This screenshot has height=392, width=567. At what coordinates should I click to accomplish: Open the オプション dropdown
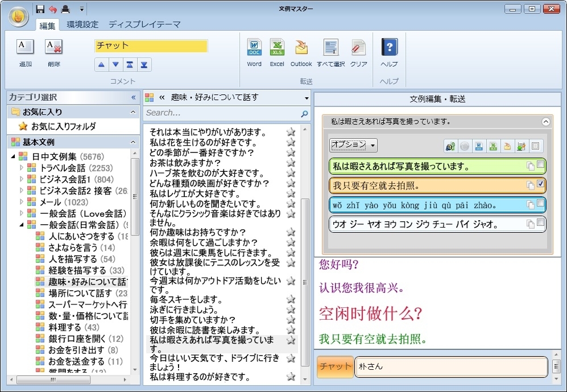[353, 145]
